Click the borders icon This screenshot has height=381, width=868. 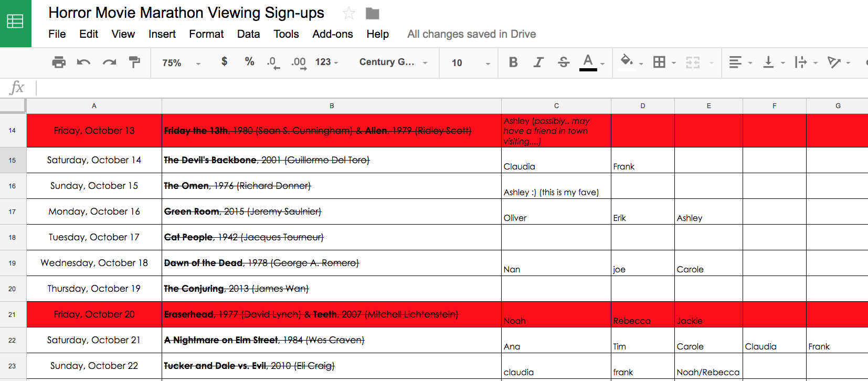tap(659, 62)
